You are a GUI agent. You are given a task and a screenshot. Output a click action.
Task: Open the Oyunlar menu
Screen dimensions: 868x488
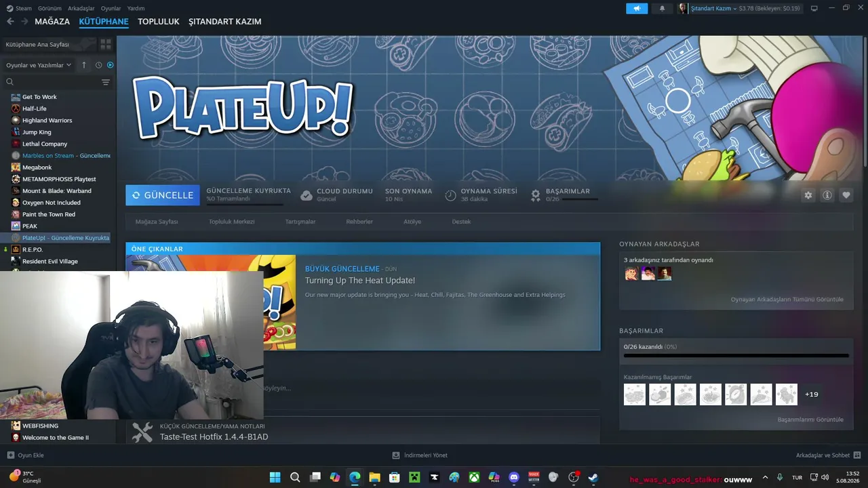111,8
